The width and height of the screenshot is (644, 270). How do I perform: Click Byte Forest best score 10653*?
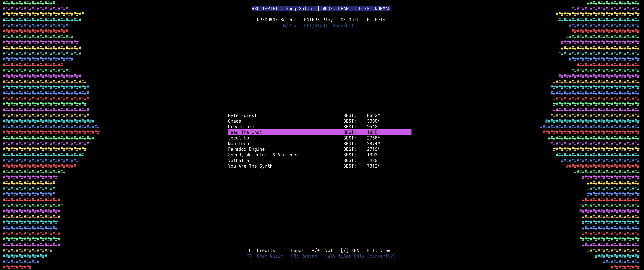(372, 115)
